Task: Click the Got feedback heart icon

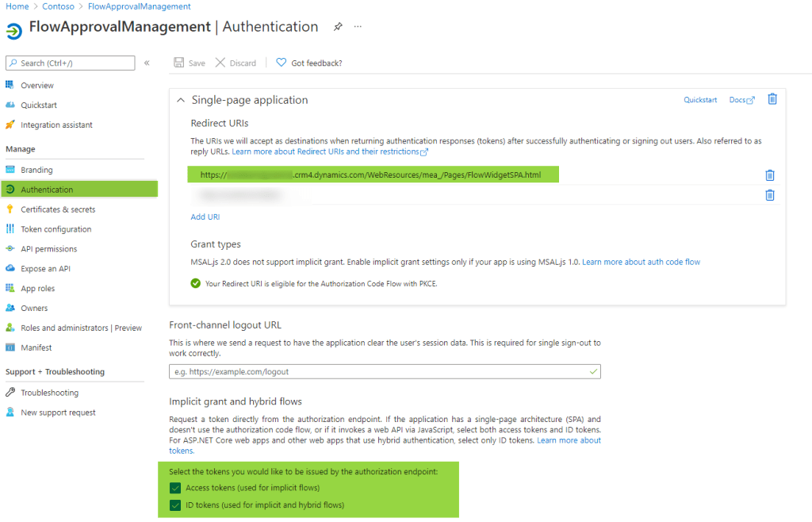Action: pos(281,63)
